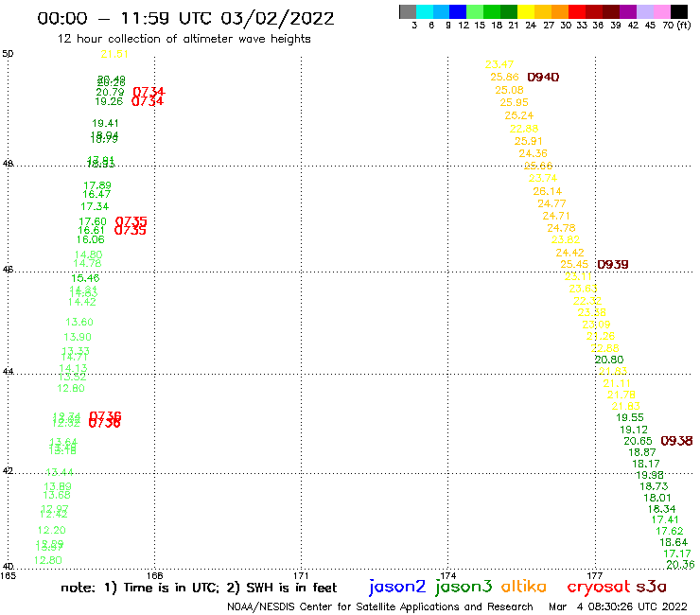
Task: Click the black swatch at legend end
Action: [678, 11]
